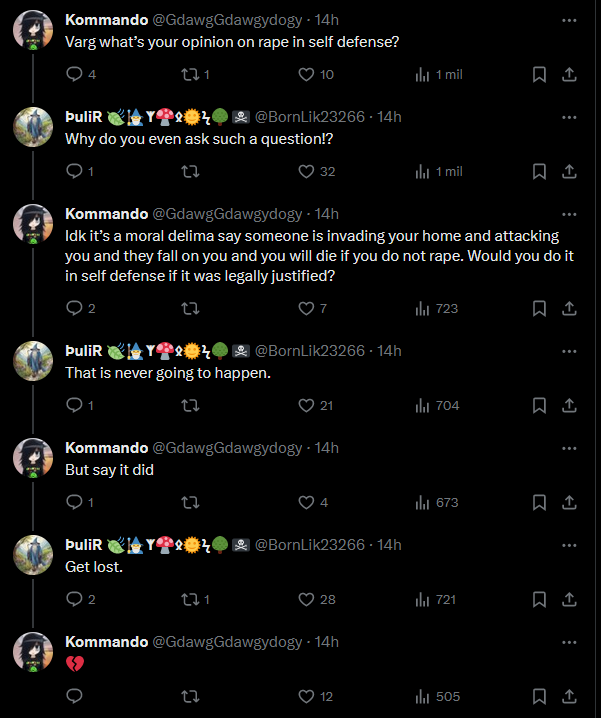This screenshot has width=601, height=718.
Task: Like the 'Why do you even ask' tweet
Action: (317, 171)
